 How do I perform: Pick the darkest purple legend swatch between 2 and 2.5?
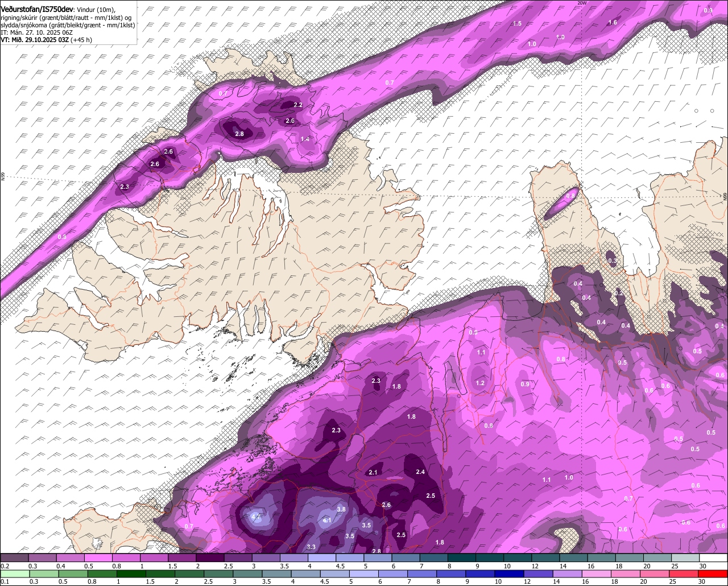(x=210, y=558)
